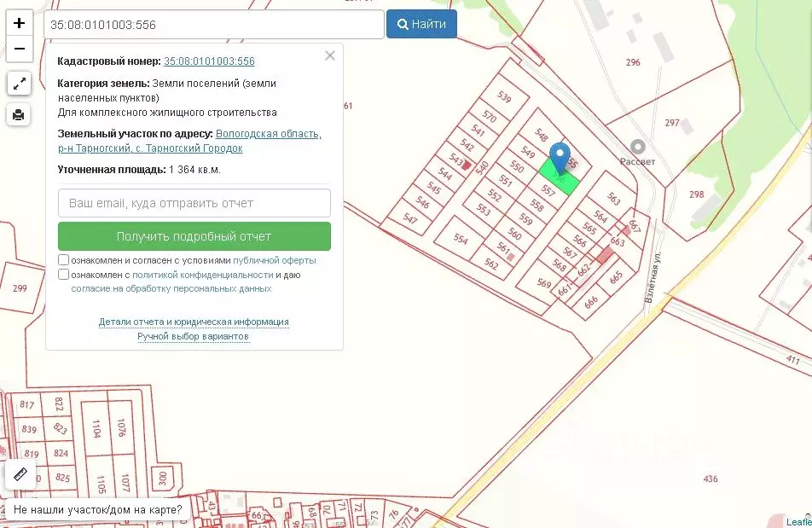Click Получить подробный отчет button
This screenshot has width=812, height=528.
tap(194, 236)
